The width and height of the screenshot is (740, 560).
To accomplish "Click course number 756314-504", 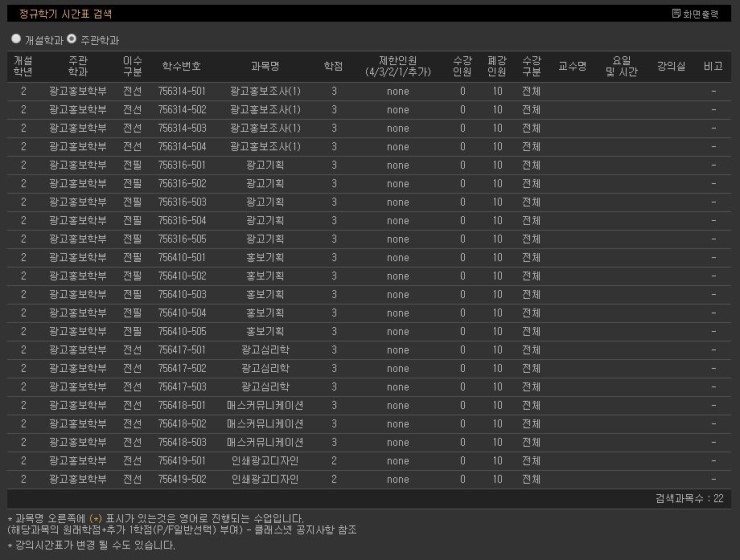I will click(x=182, y=147).
